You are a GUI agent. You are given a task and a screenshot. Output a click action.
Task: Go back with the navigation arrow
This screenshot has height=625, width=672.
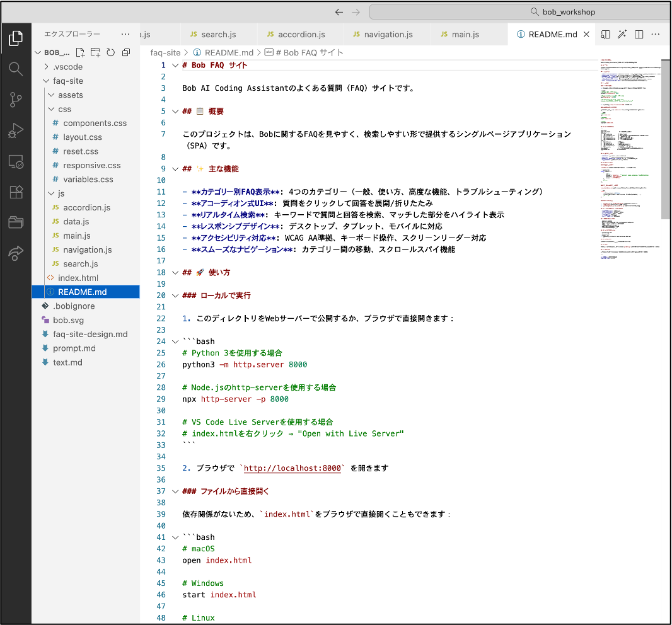pyautogui.click(x=339, y=12)
